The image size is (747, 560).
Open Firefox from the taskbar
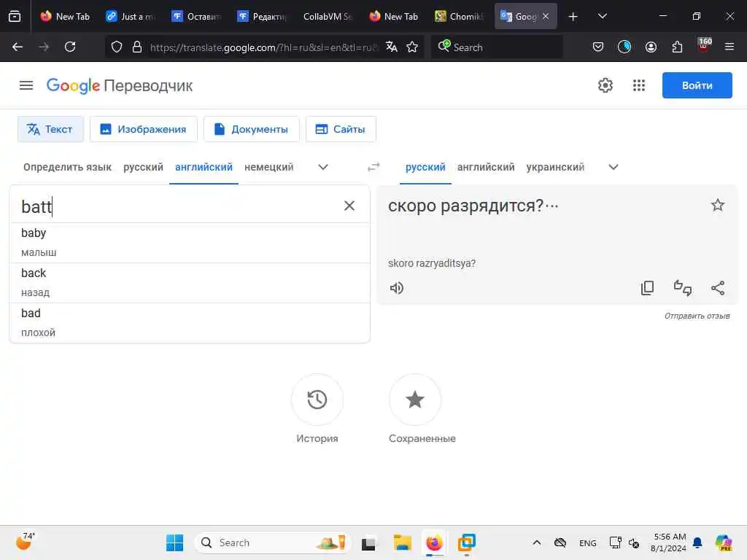coord(434,542)
